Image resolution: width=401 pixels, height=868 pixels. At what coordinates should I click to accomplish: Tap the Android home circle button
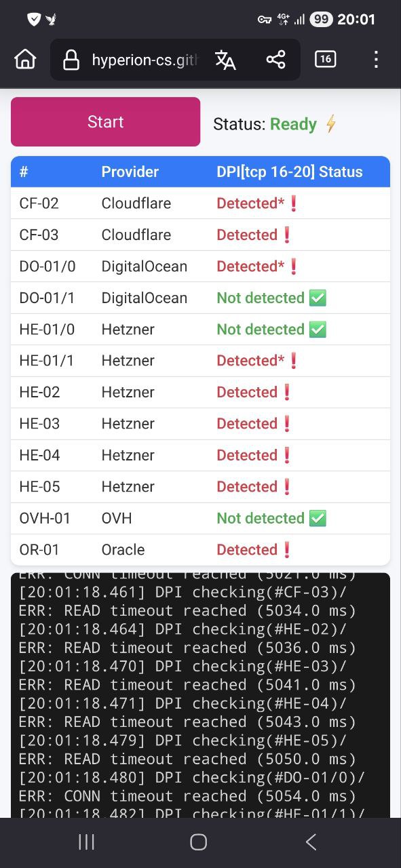point(198,842)
